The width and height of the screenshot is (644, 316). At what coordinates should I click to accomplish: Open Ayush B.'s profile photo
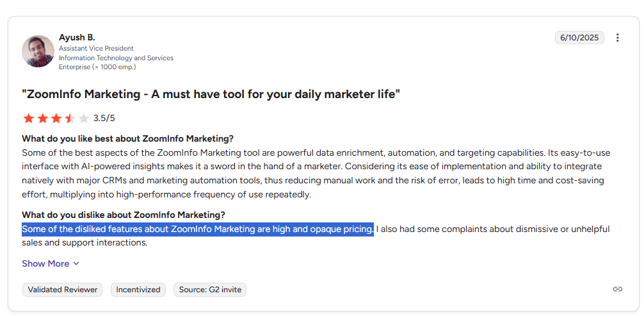38,51
